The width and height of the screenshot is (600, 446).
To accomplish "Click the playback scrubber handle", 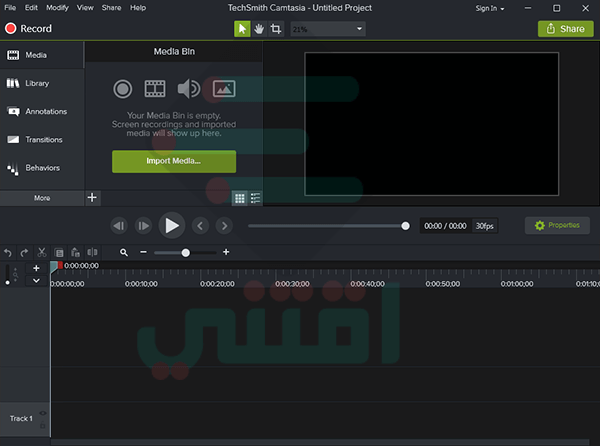I will click(405, 226).
